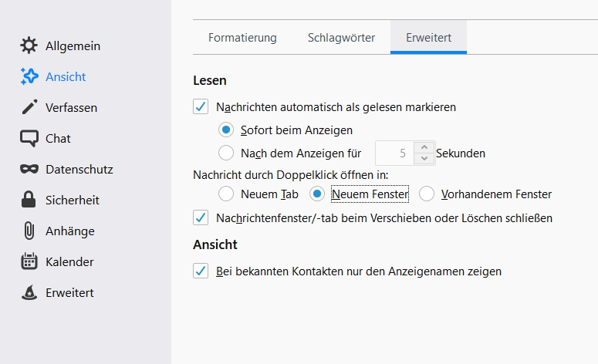598x364 pixels.
Task: Decrease the Sekunden spinner value
Action: (424, 159)
